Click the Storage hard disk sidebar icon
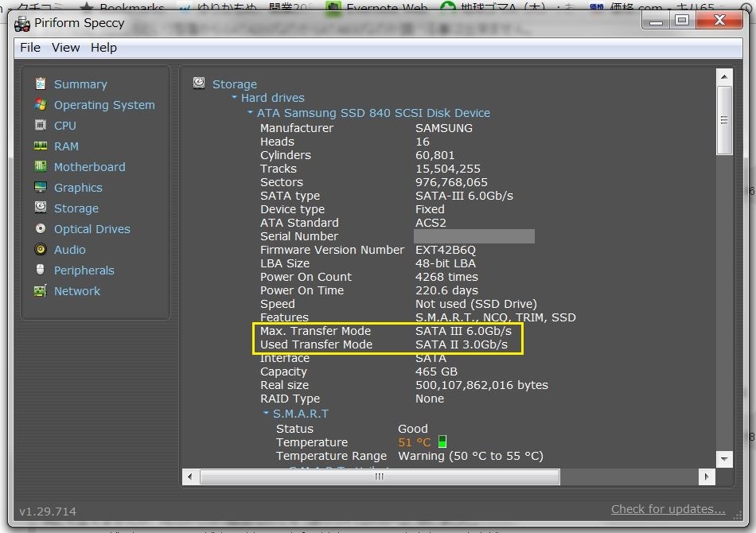Image resolution: width=756 pixels, height=533 pixels. 41,207
